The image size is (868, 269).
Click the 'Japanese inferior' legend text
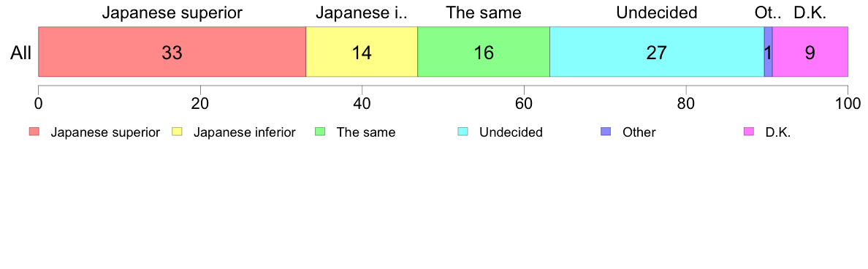pos(244,133)
